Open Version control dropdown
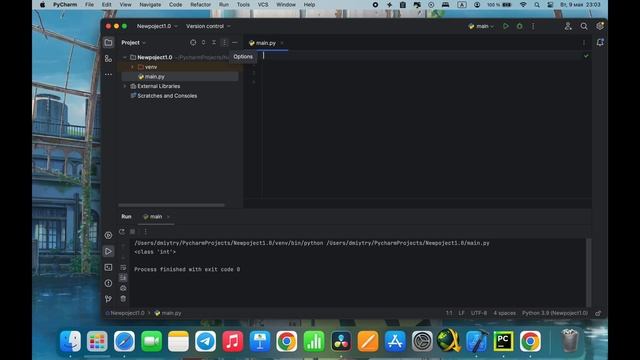The height and width of the screenshot is (360, 640). 208,26
